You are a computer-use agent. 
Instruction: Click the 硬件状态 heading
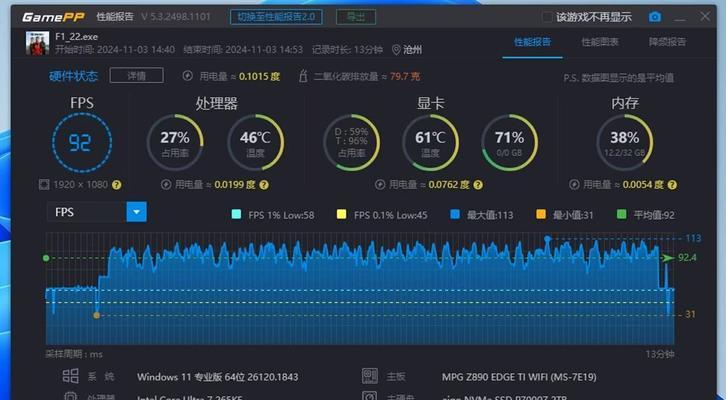73,76
